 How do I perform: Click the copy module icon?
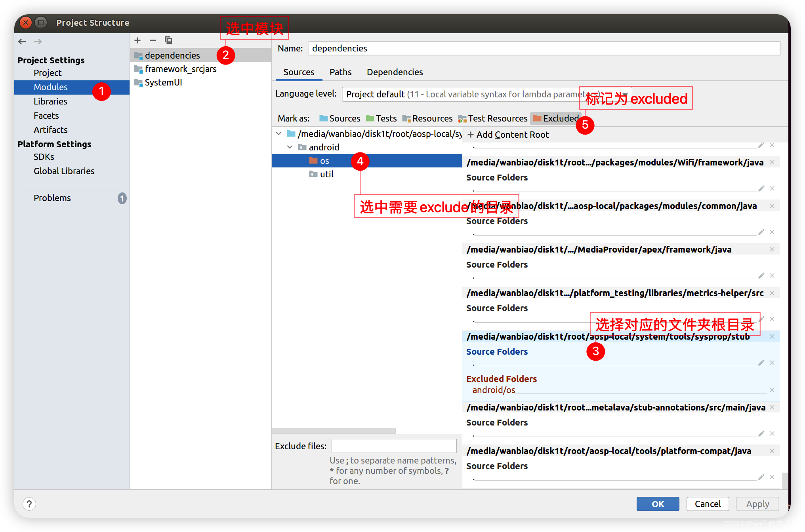(168, 40)
